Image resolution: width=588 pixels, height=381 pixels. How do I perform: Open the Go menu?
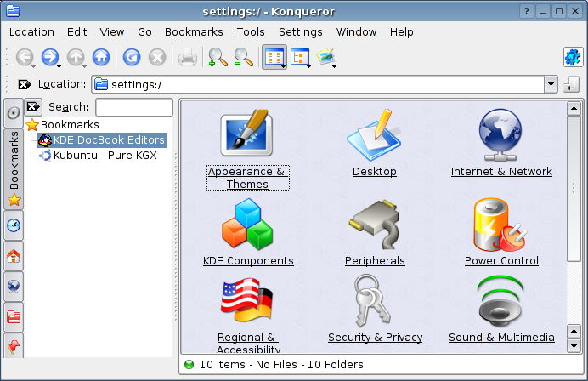[144, 32]
